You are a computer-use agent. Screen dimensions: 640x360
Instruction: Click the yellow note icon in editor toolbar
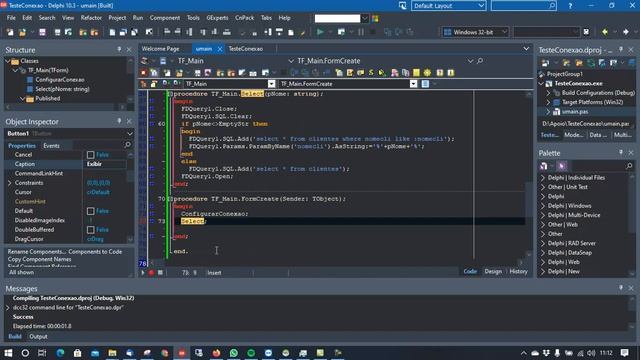(416, 73)
